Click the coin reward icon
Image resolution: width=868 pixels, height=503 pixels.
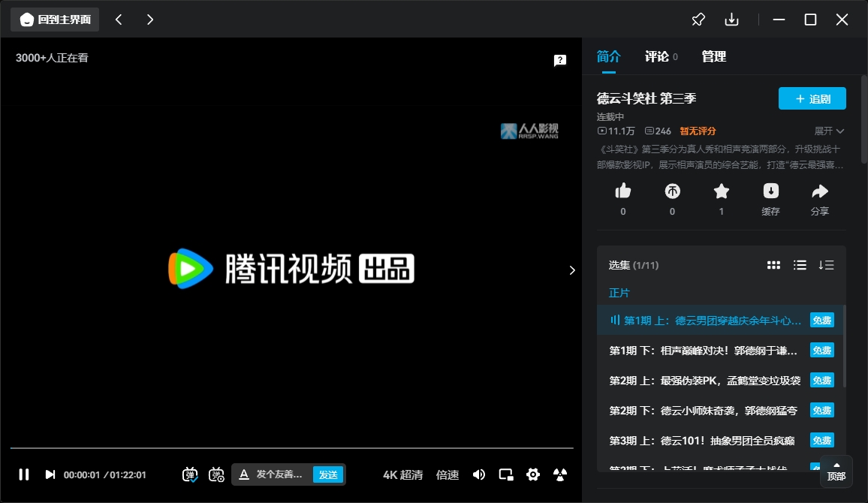(x=672, y=191)
